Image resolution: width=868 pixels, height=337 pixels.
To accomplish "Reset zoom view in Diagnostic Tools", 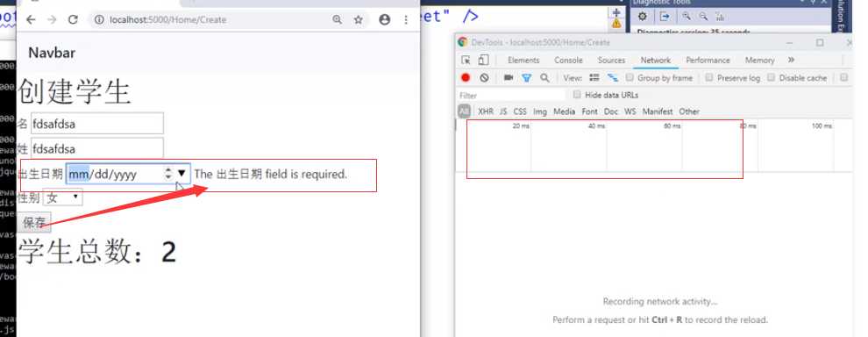I will (x=720, y=16).
